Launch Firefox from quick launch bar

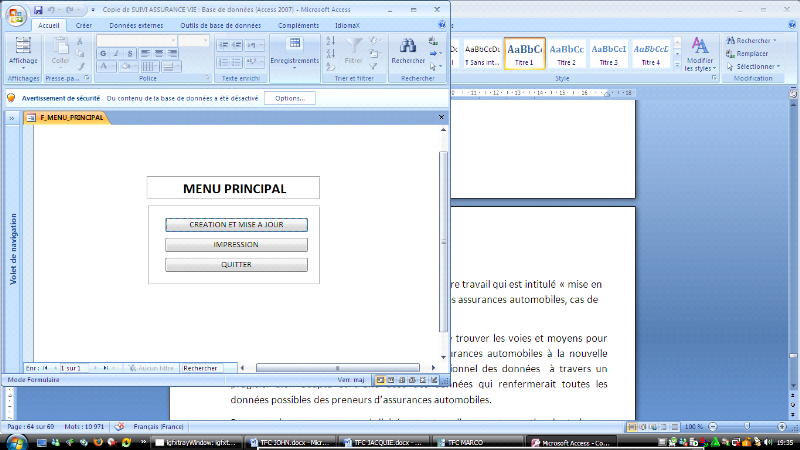[98, 442]
